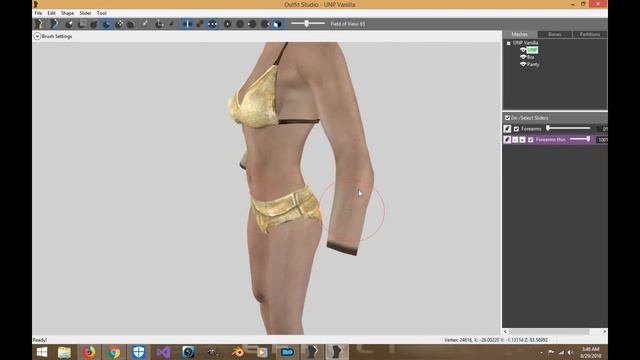Open the Windows Start menu

pos(42,352)
